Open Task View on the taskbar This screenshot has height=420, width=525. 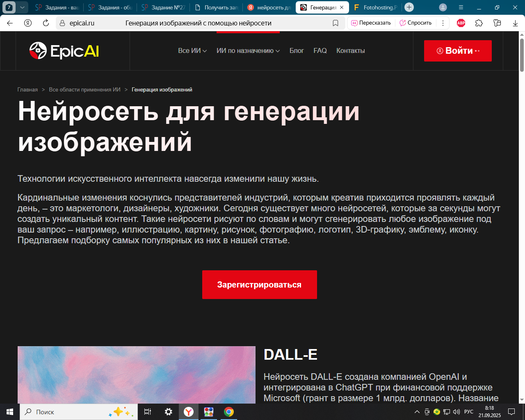[148, 412]
